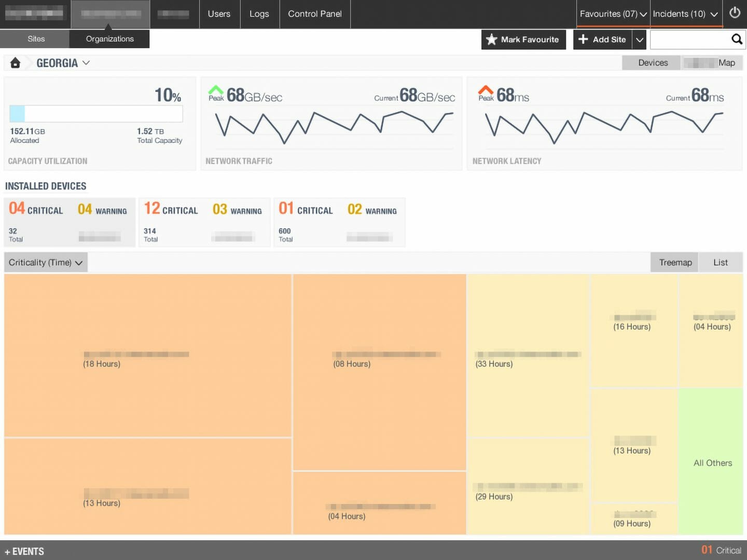Screen dimensions: 747x560
Task: Expand the Add Site dropdown arrow
Action: point(640,39)
